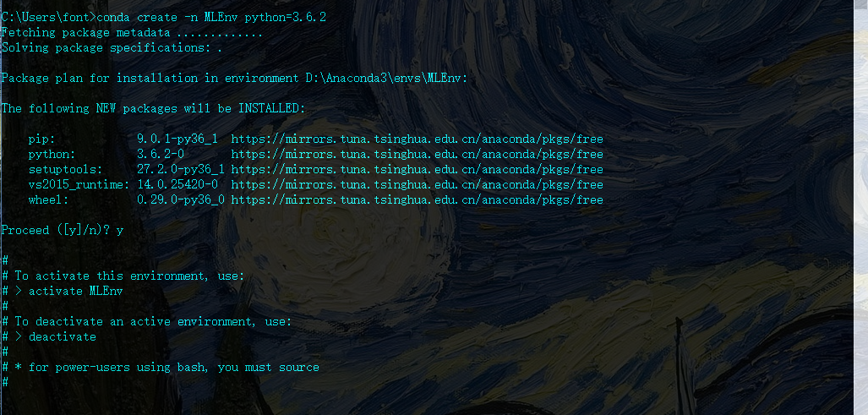Image resolution: width=868 pixels, height=415 pixels.
Task: Click the D:\Anaconda3\envs\MLEnv environment path
Action: (386, 79)
